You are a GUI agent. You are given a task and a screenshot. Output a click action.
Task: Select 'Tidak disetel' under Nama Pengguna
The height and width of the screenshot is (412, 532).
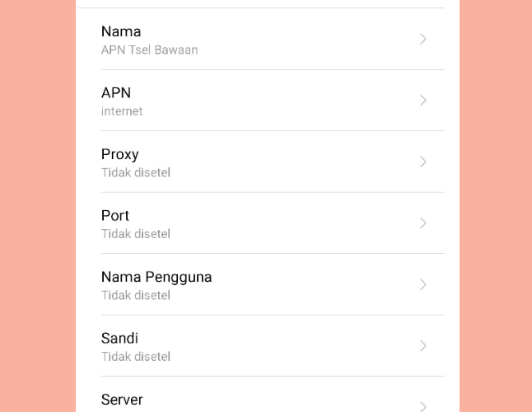click(136, 296)
